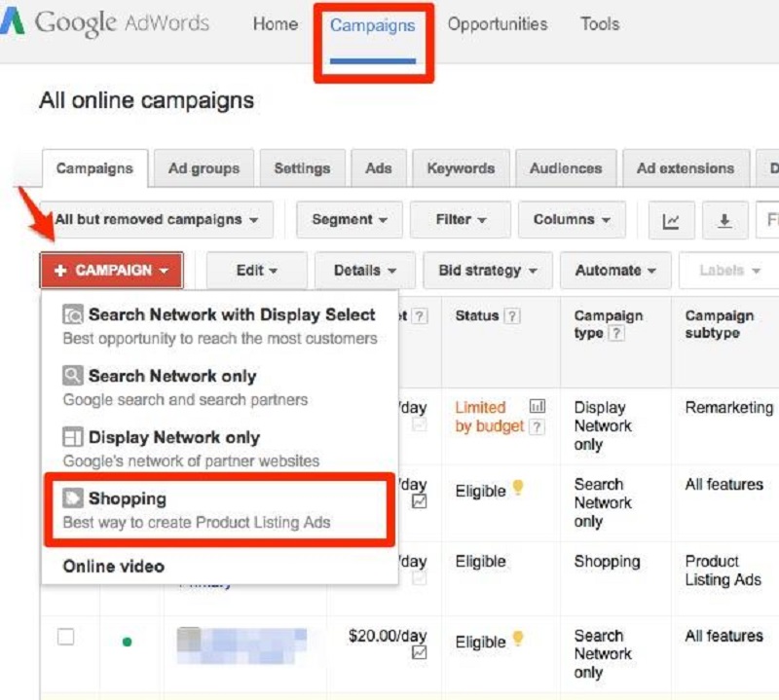The height and width of the screenshot is (700, 779).
Task: Open the Bid strategy dropdown
Action: tap(488, 271)
